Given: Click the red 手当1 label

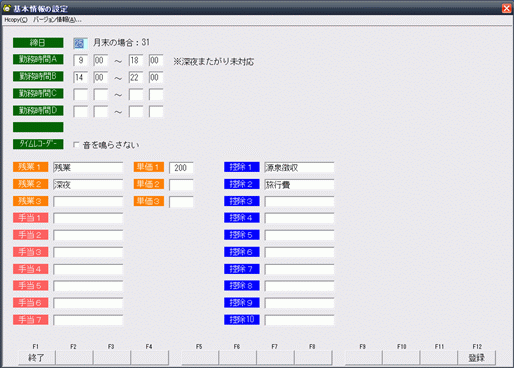Looking at the screenshot, I should point(30,218).
